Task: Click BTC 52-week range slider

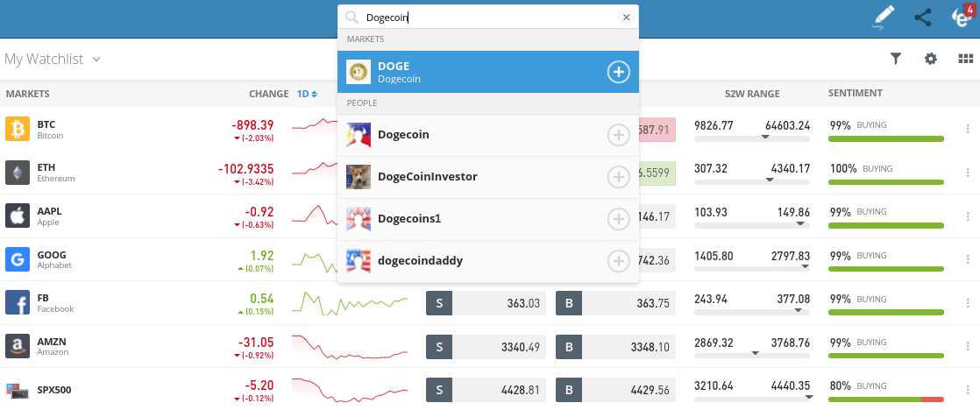Action: tap(752, 138)
